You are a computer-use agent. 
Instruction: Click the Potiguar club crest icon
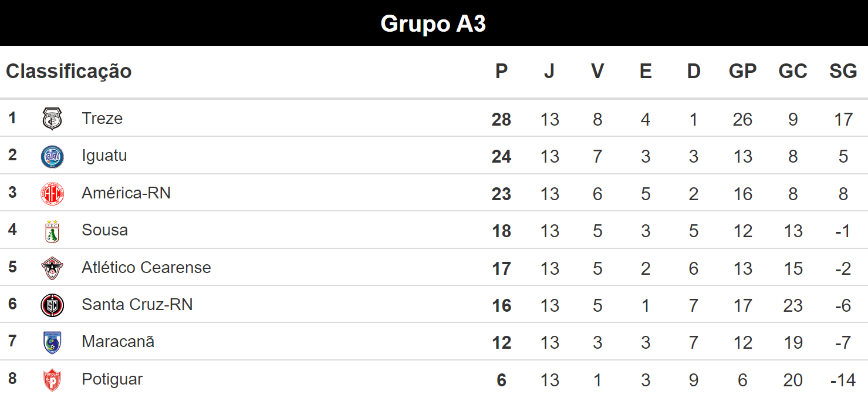coord(52,380)
